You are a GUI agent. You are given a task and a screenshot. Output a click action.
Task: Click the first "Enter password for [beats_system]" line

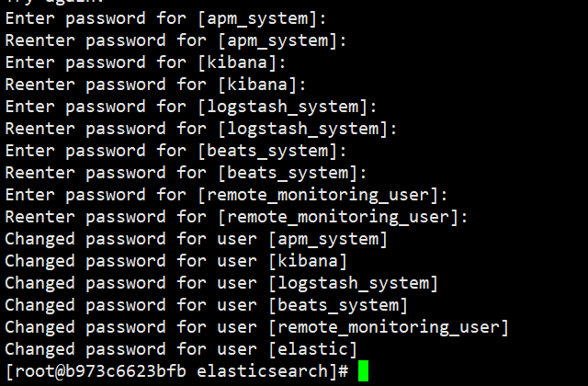tap(175, 151)
